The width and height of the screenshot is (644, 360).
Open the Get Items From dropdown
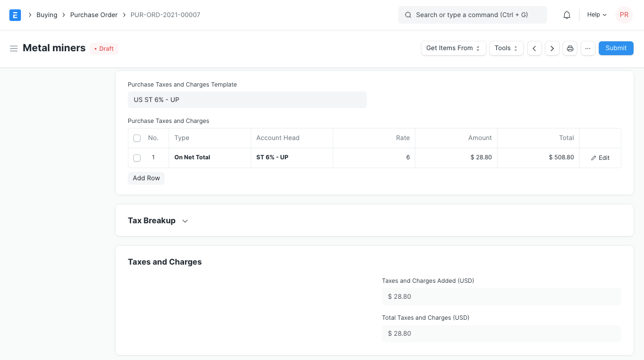(453, 48)
